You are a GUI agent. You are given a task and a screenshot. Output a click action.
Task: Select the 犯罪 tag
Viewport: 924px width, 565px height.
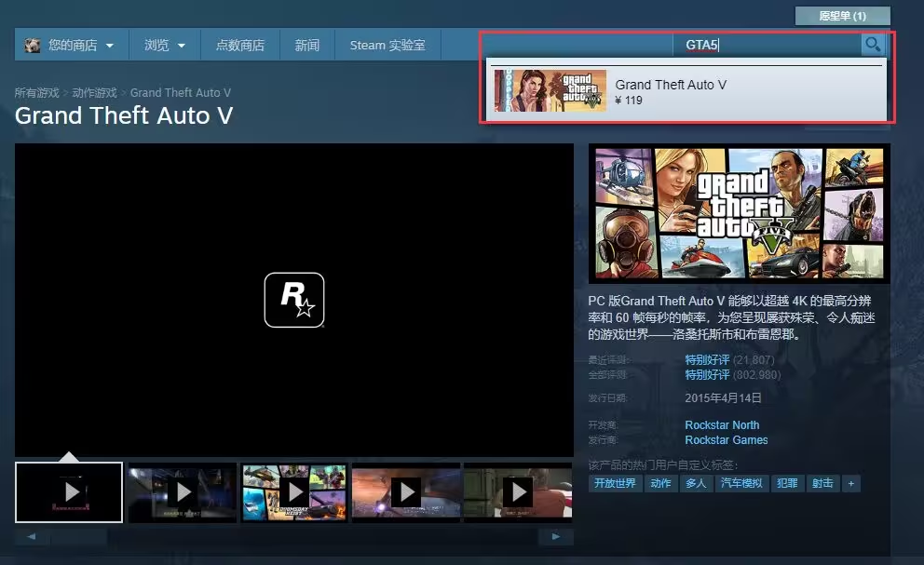pyautogui.click(x=787, y=484)
